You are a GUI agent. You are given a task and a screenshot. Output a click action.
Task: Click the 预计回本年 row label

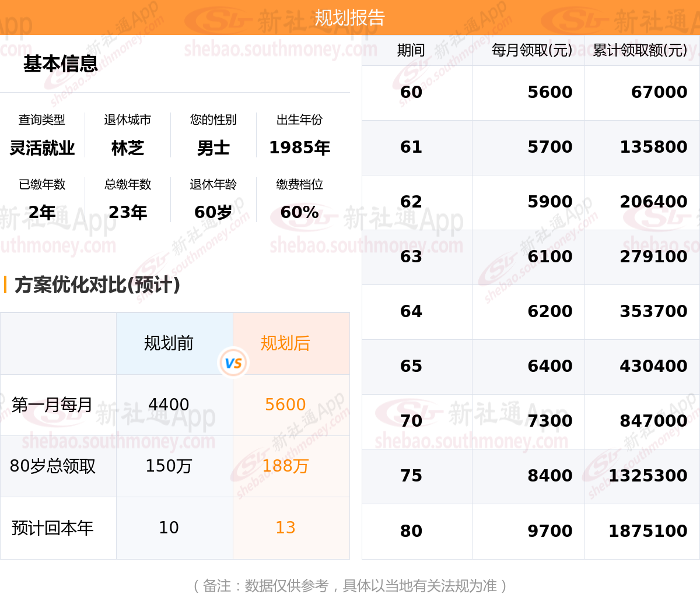pyautogui.click(x=52, y=528)
